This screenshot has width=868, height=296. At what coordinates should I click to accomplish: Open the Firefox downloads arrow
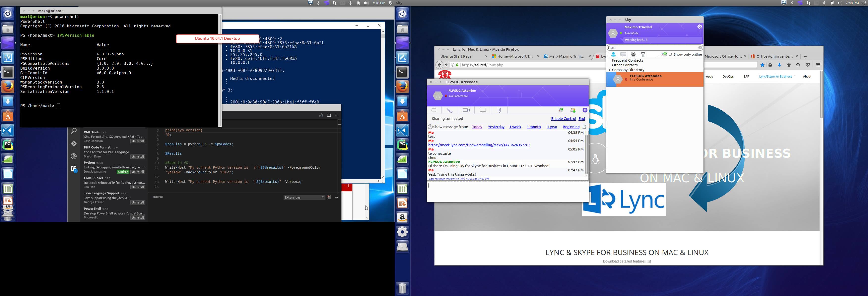pos(779,65)
